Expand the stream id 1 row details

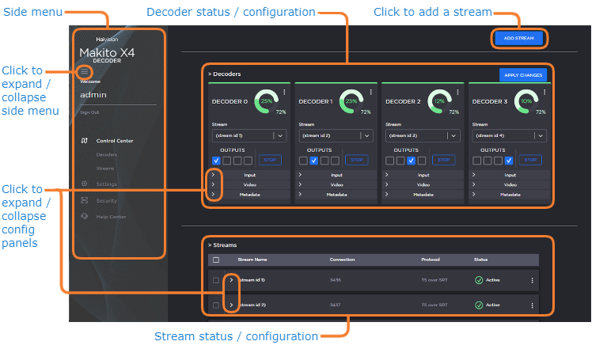(231, 280)
